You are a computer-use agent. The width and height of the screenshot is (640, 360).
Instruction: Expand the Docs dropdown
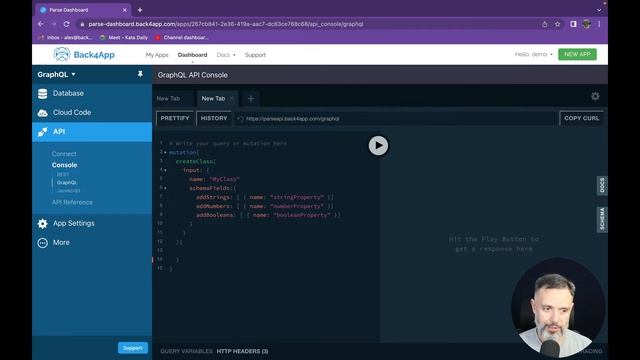click(x=226, y=55)
